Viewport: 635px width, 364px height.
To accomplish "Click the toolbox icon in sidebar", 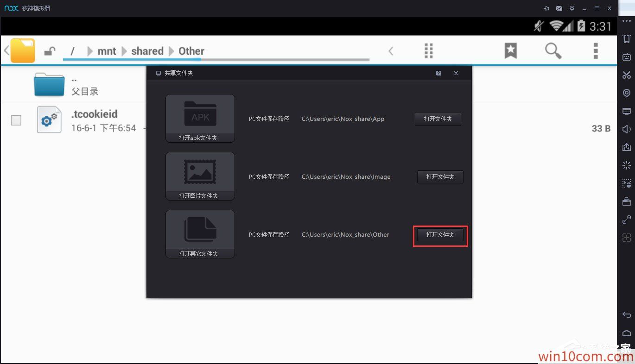I will pos(627,201).
